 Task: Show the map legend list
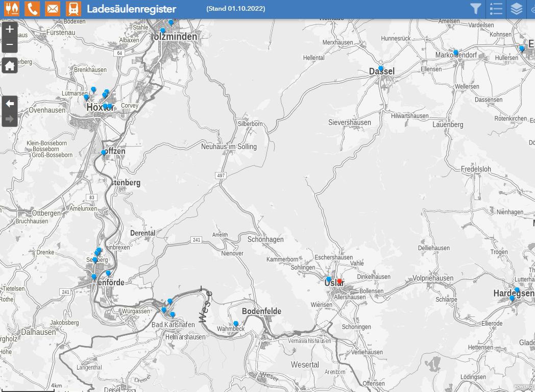[496, 9]
